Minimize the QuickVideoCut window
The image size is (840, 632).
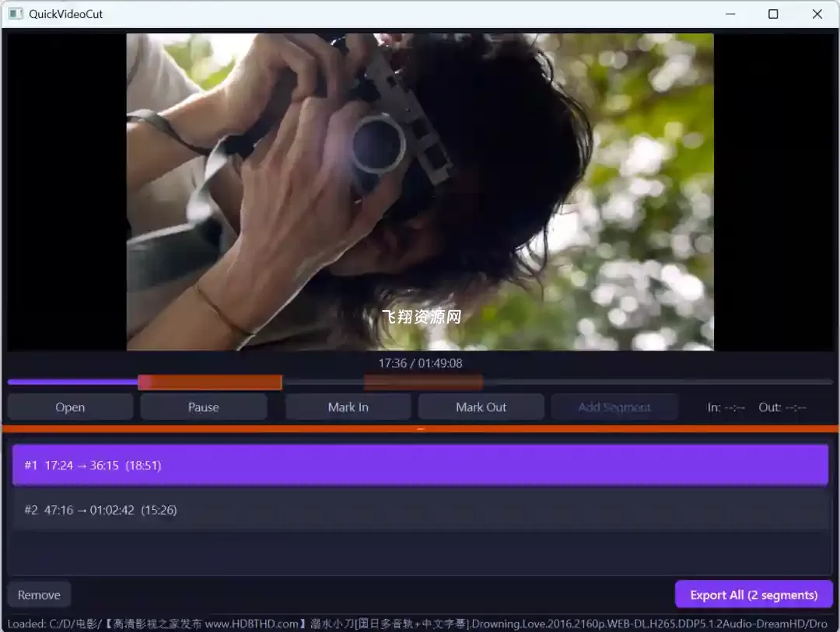[730, 14]
